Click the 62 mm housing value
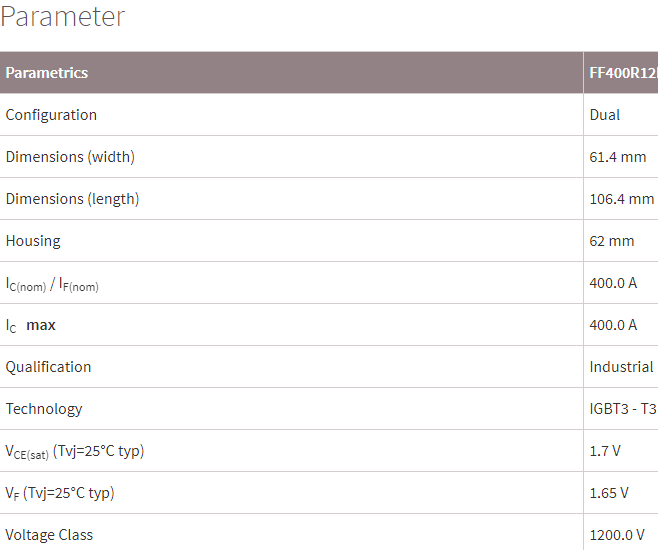 pos(612,241)
